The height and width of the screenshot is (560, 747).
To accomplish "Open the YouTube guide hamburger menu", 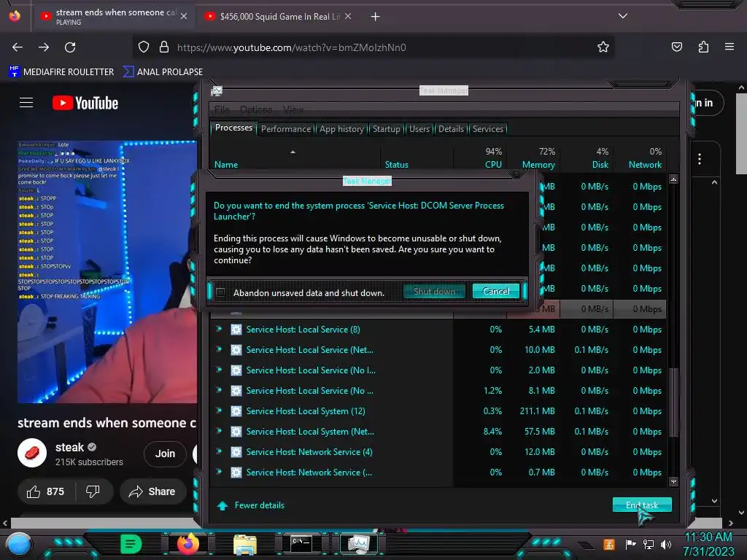I will (26, 102).
